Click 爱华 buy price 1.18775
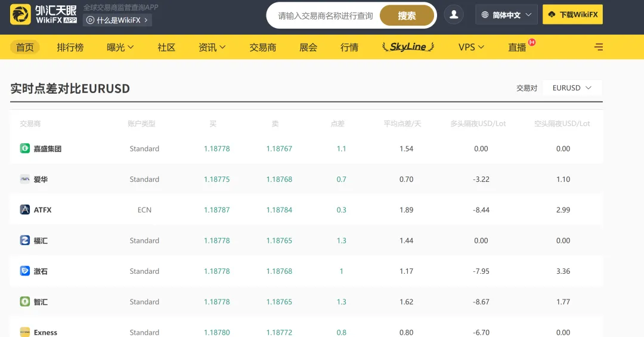644x337 pixels. click(x=217, y=179)
